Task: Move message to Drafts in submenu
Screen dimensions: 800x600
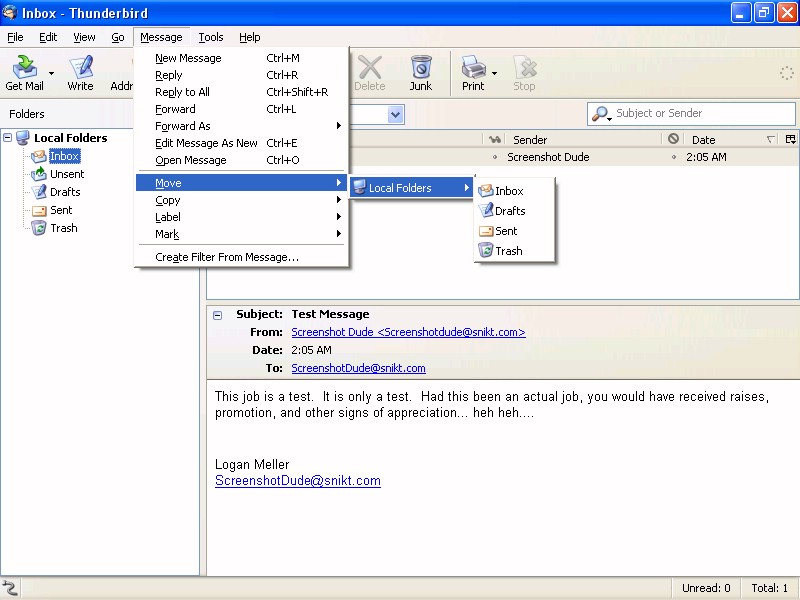Action: coord(514,211)
